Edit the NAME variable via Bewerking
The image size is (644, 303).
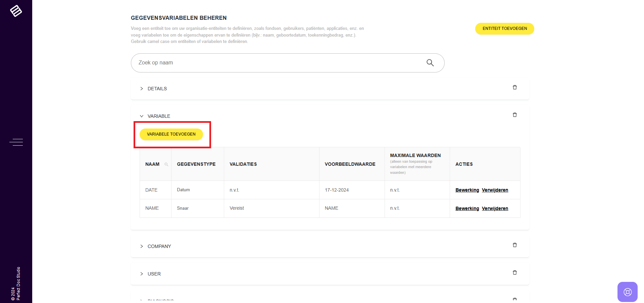pyautogui.click(x=467, y=208)
